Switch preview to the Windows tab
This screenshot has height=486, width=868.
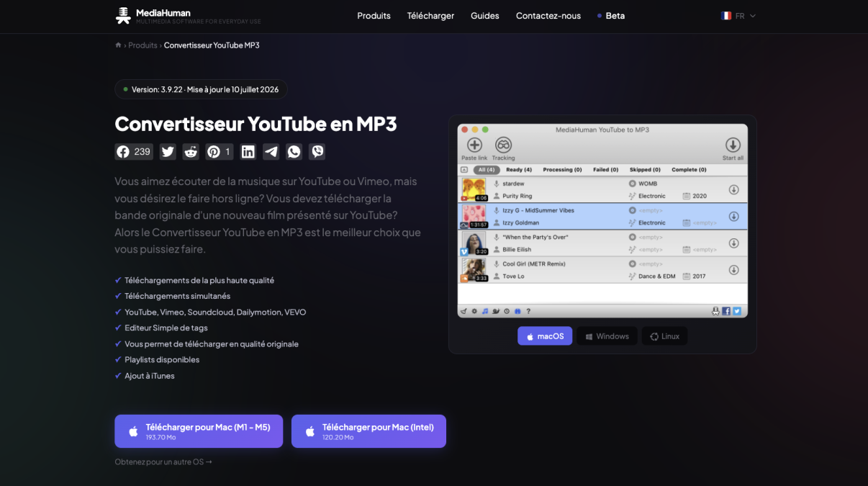[607, 336]
